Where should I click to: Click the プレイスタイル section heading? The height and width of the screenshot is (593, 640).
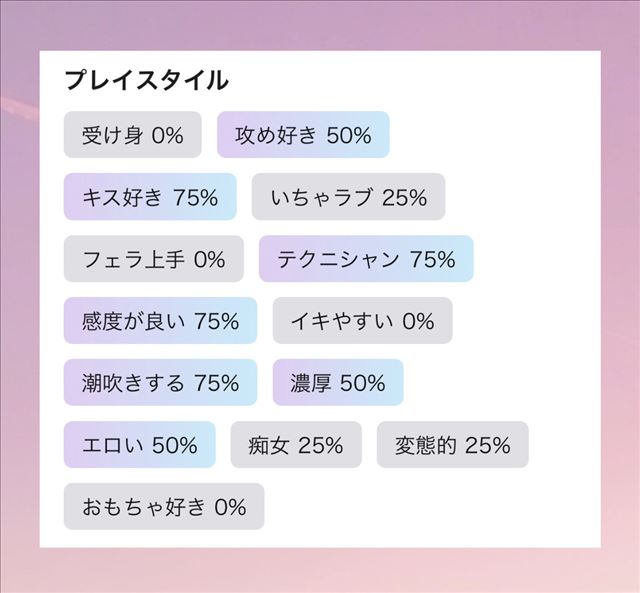tap(147, 80)
